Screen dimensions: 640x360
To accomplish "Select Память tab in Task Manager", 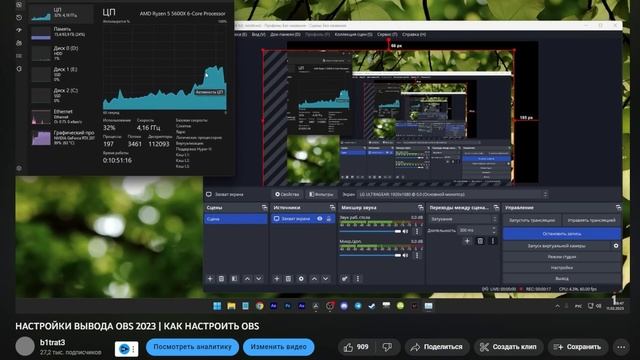I will (62, 33).
